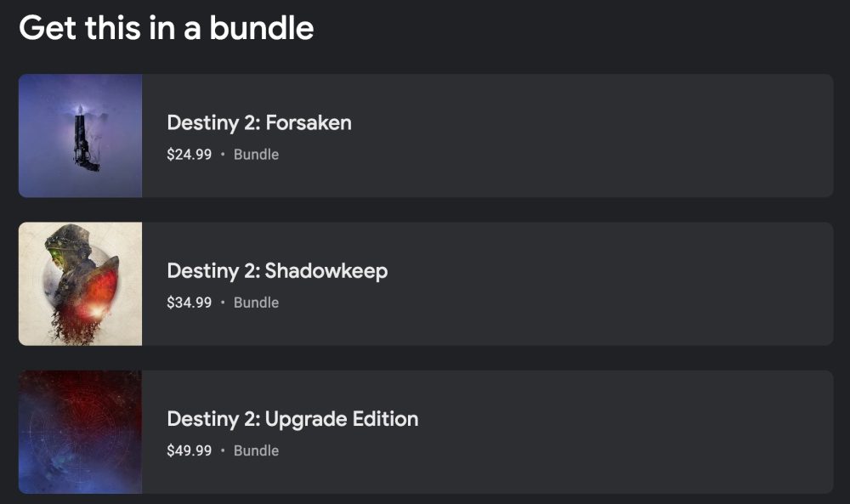The width and height of the screenshot is (850, 504).
Task: Click the Destiny 2: Shadowkeep title
Action: tap(277, 270)
